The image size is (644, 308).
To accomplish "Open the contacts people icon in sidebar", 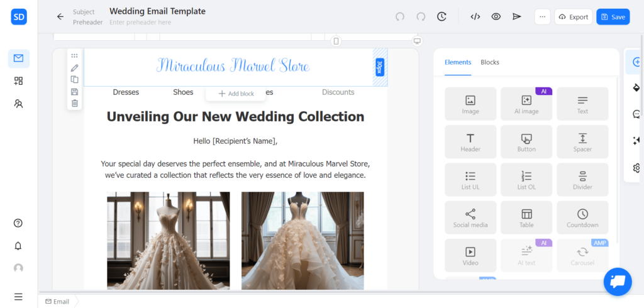I will (18, 104).
